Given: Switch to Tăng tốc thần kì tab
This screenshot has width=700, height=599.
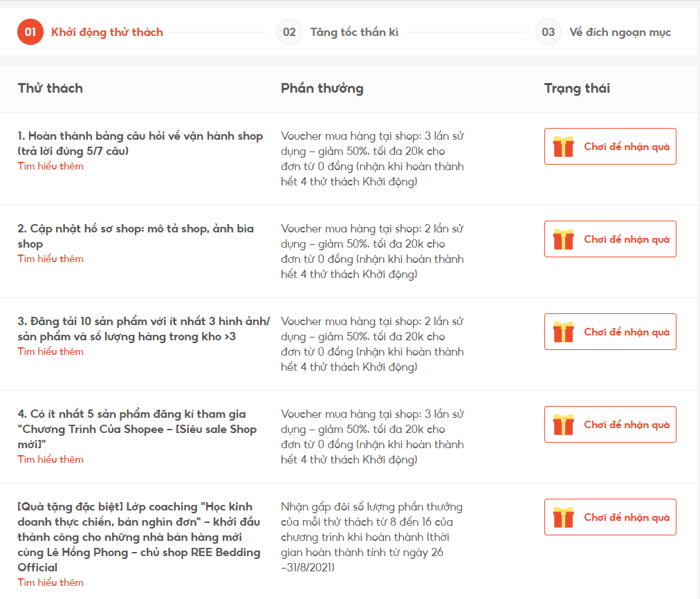Looking at the screenshot, I should click(353, 32).
